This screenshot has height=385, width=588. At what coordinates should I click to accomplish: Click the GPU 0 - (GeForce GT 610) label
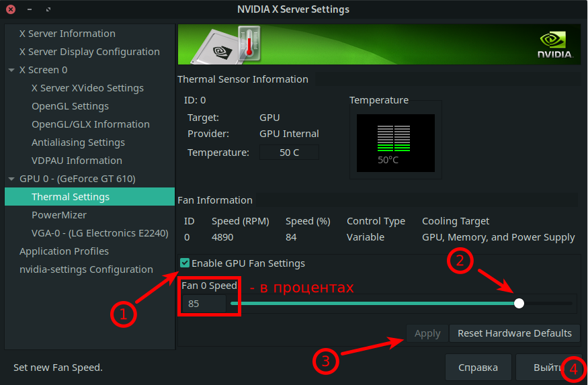tap(78, 179)
